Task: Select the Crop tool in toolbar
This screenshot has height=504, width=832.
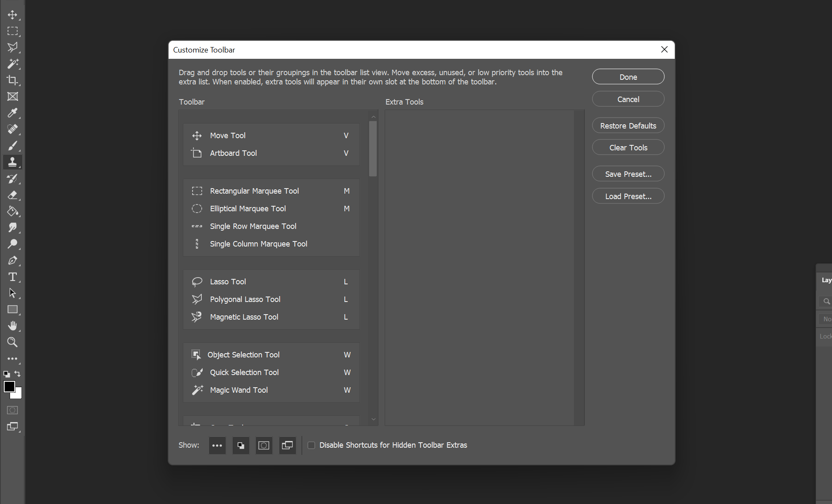Action: click(12, 80)
